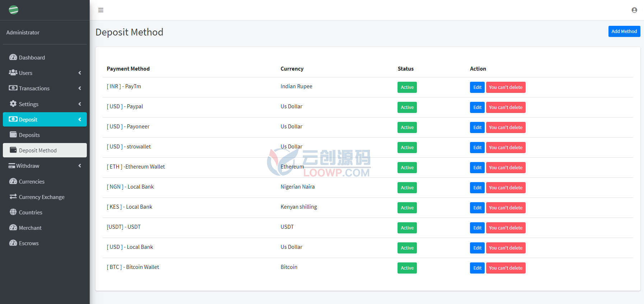Click the Escrows gauge icon

click(x=13, y=243)
